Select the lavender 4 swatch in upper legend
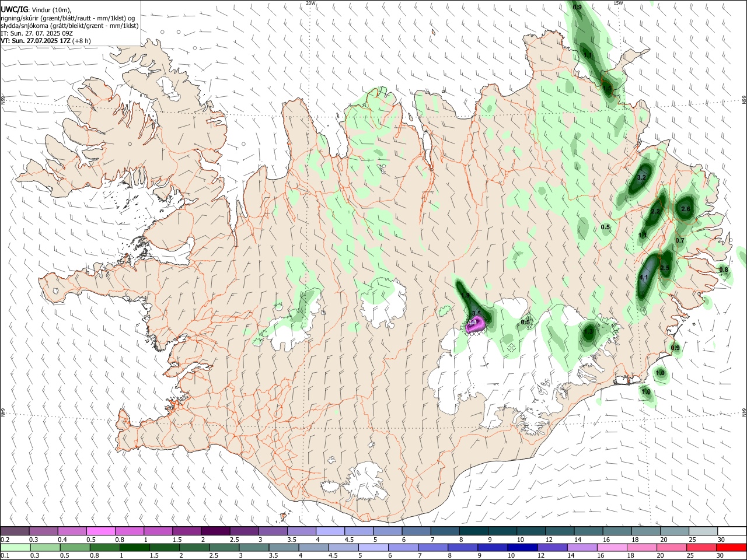The height and width of the screenshot is (560, 747). pos(330,531)
